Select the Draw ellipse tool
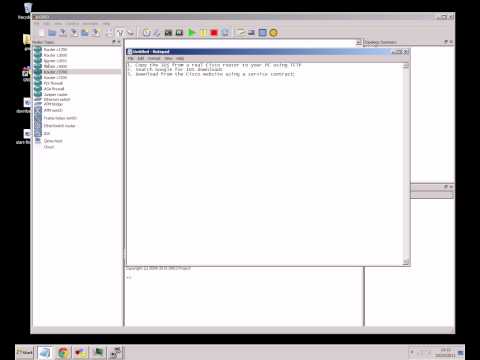Image resolution: width=480 pixels, height=360 pixels. 273,33
